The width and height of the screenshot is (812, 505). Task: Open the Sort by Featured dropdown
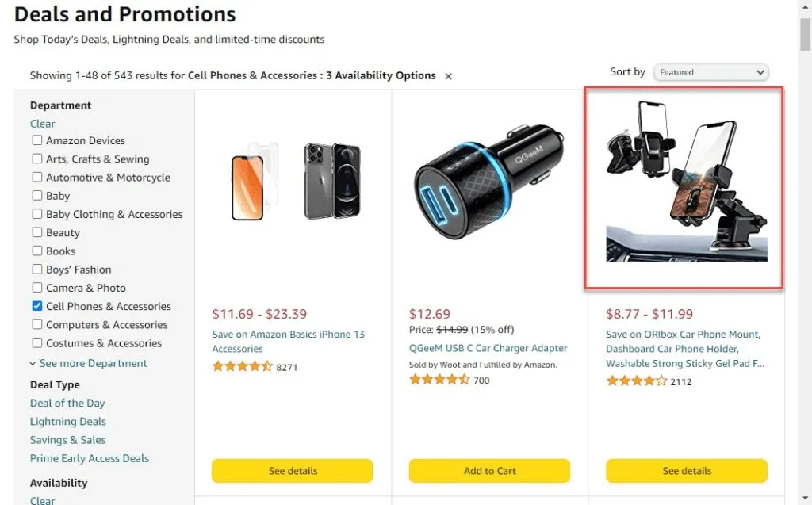710,71
